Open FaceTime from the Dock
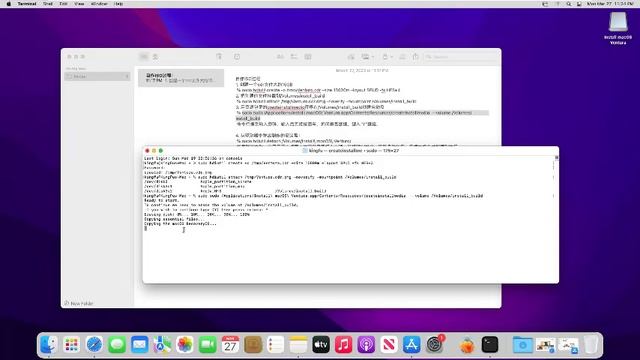Image resolution: width=640 pixels, height=360 pixels. 207,345
